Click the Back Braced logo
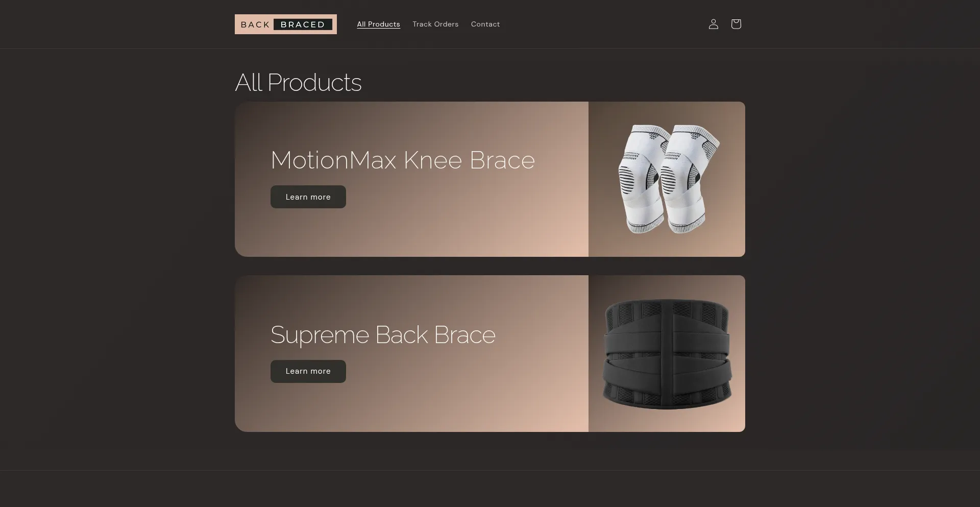Image resolution: width=980 pixels, height=507 pixels. [286, 24]
